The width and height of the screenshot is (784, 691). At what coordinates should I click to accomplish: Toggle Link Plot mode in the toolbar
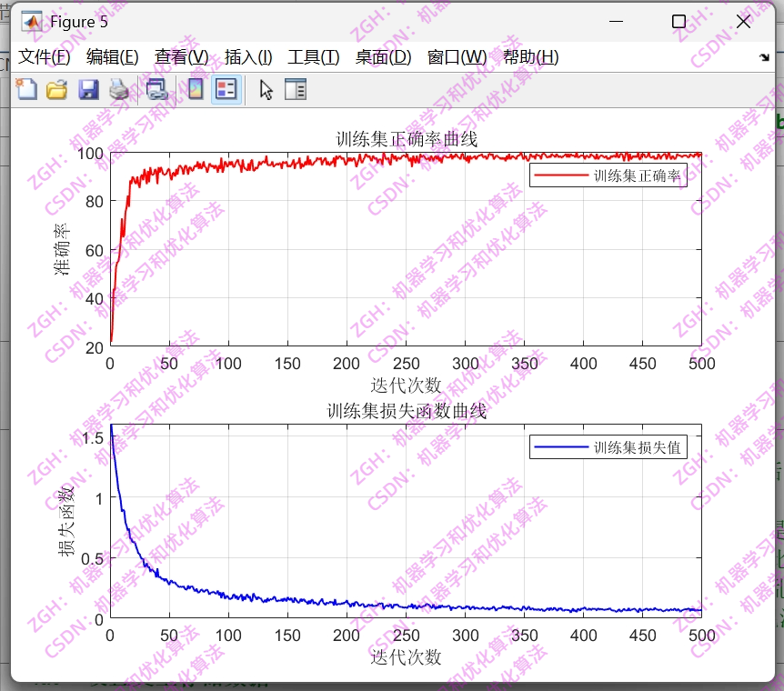pos(156,89)
